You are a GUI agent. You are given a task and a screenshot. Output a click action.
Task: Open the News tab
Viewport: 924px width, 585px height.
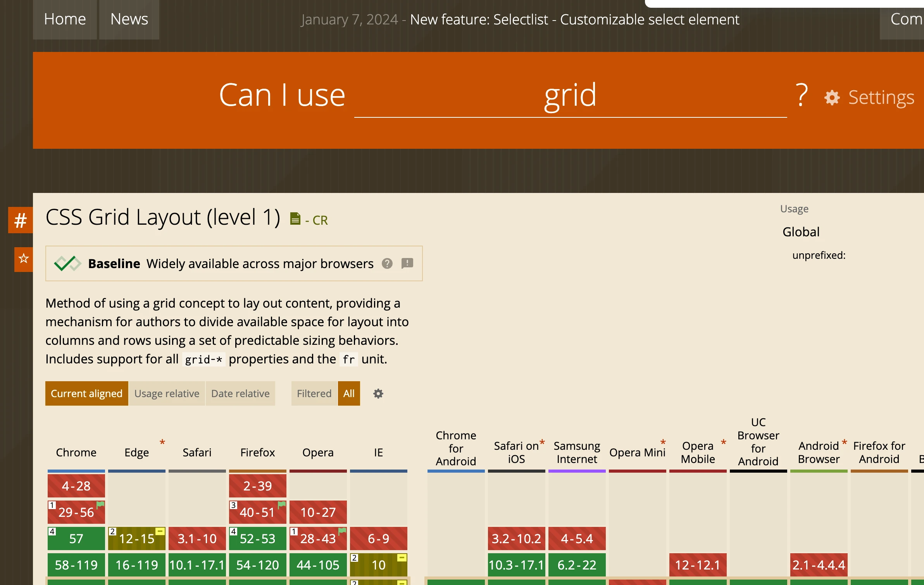point(129,19)
